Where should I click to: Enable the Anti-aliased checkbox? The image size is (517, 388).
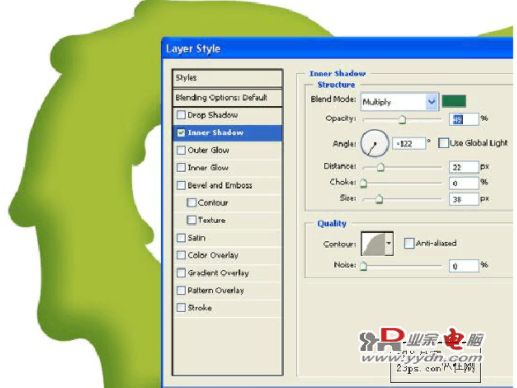[409, 243]
